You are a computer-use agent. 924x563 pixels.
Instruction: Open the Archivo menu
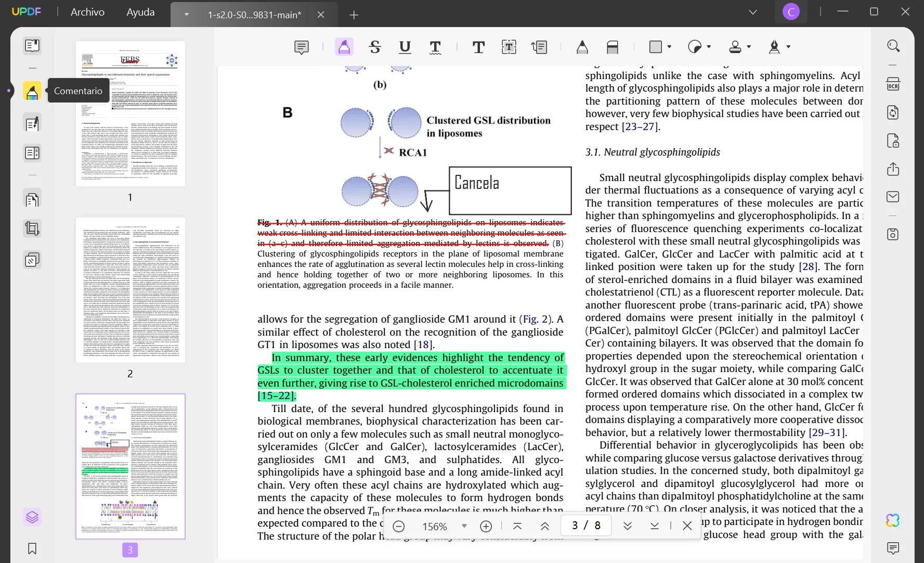(x=87, y=12)
